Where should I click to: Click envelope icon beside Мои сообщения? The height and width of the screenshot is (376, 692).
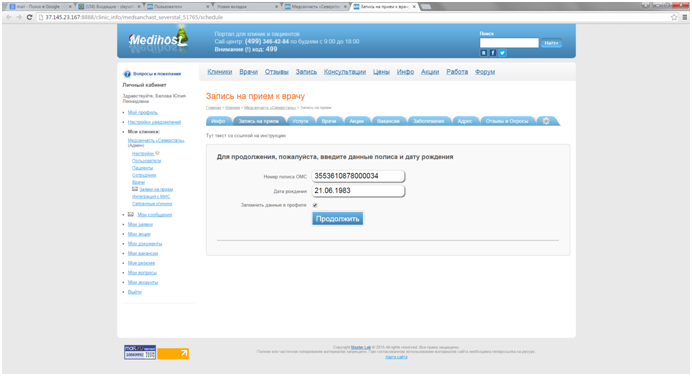point(131,214)
